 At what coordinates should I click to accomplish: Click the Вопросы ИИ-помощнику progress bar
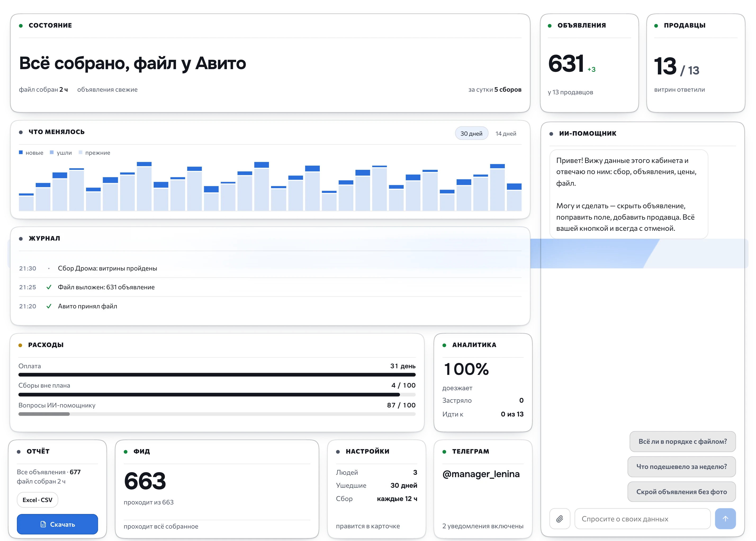(x=217, y=414)
